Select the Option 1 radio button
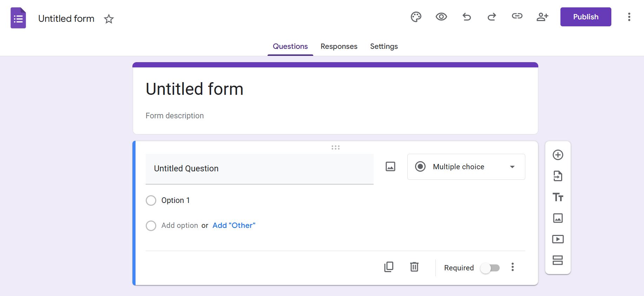 [151, 200]
